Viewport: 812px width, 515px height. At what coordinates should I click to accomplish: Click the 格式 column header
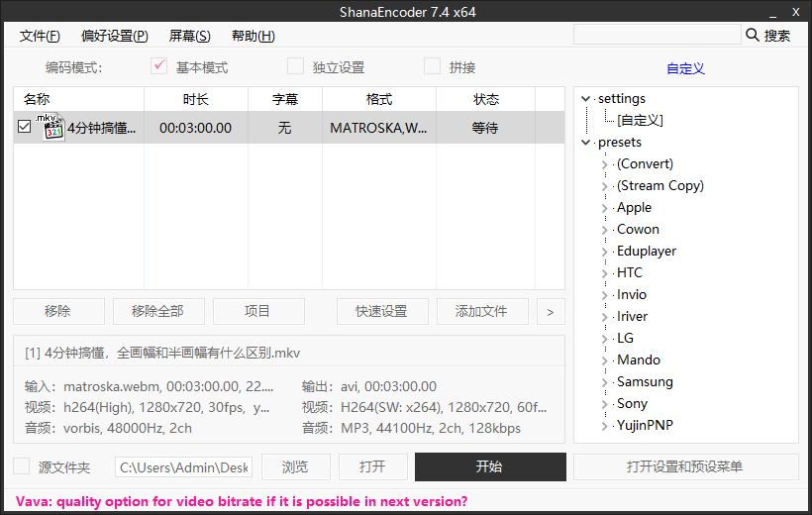(x=379, y=99)
